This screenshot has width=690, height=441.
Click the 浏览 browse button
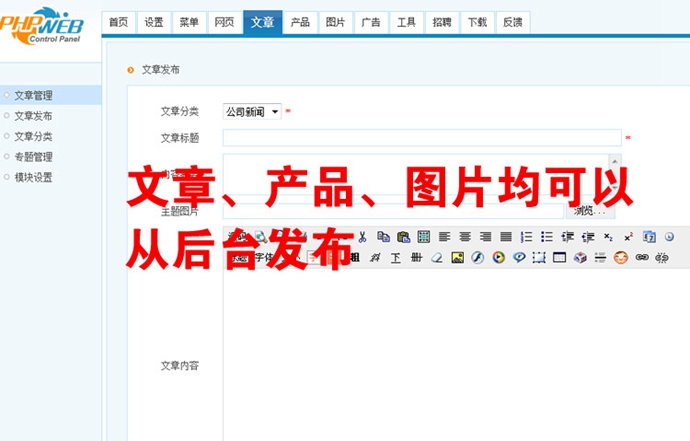590,211
